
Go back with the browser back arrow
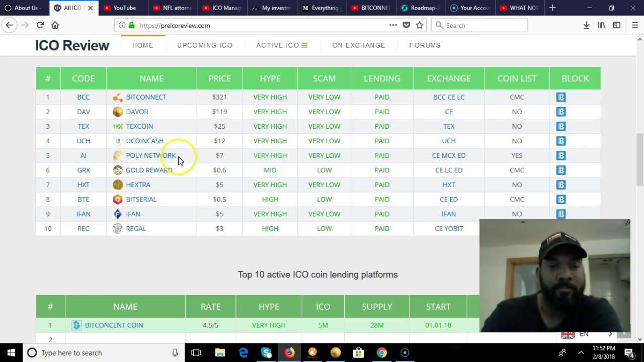click(x=10, y=25)
